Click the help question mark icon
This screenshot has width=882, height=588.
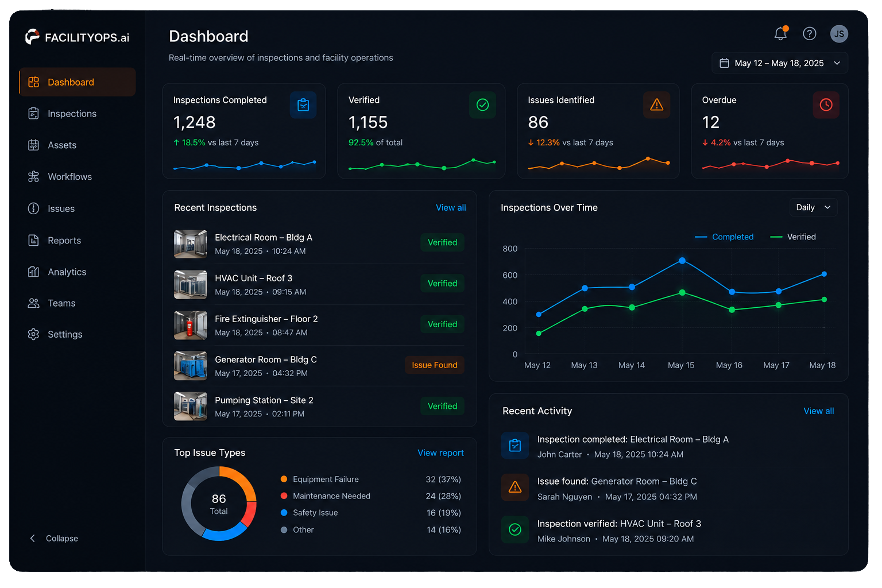click(810, 34)
